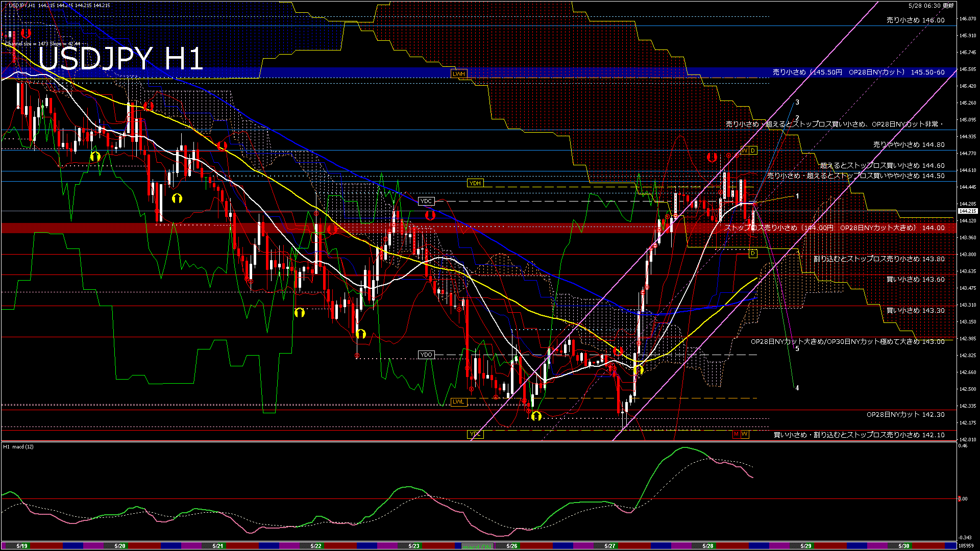Click the annotation ending in '144.50'
Image resolution: width=980 pixels, height=551 pixels.
(x=856, y=176)
